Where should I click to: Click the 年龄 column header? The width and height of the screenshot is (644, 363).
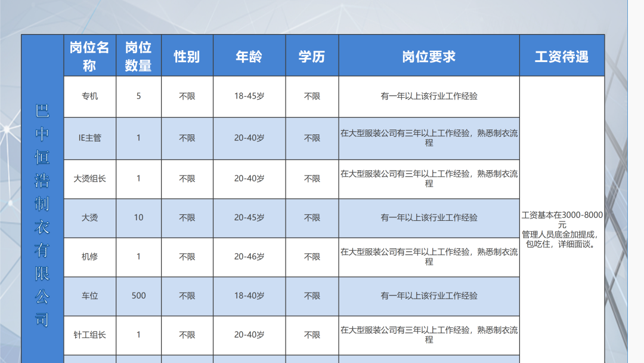249,57
